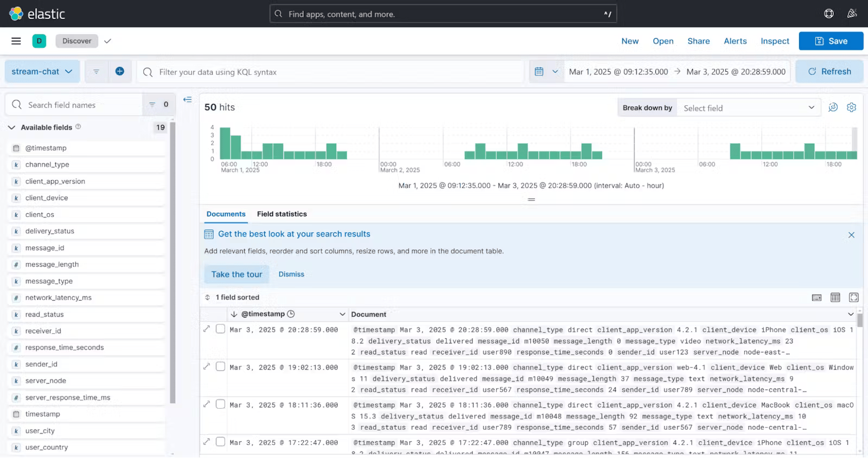Open display options table icon

tap(835, 297)
